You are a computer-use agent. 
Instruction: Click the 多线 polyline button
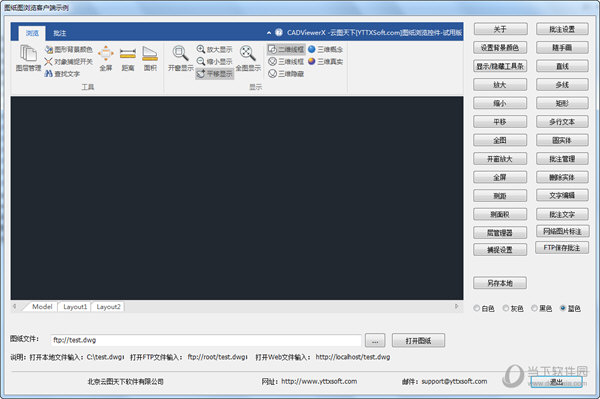click(x=562, y=85)
